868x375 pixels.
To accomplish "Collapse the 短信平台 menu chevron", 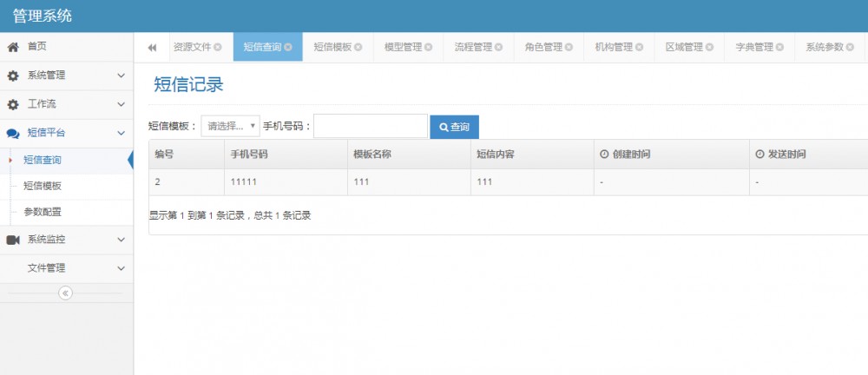I will [x=122, y=134].
